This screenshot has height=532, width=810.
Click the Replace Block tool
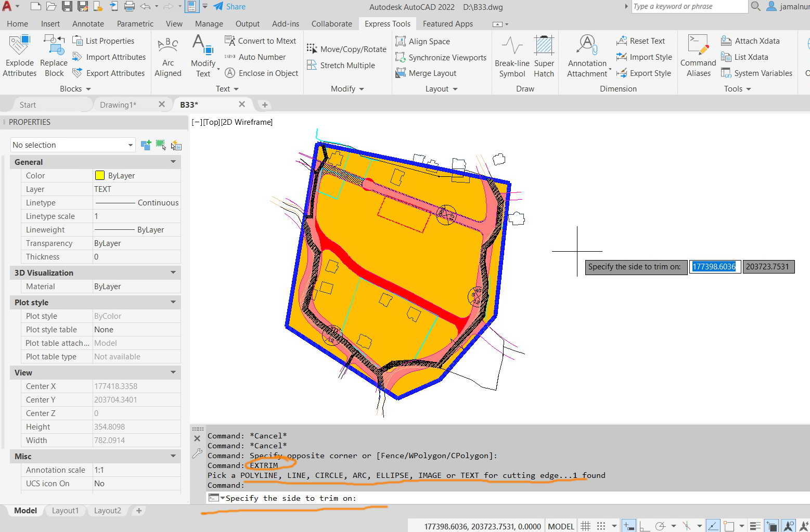[54, 54]
